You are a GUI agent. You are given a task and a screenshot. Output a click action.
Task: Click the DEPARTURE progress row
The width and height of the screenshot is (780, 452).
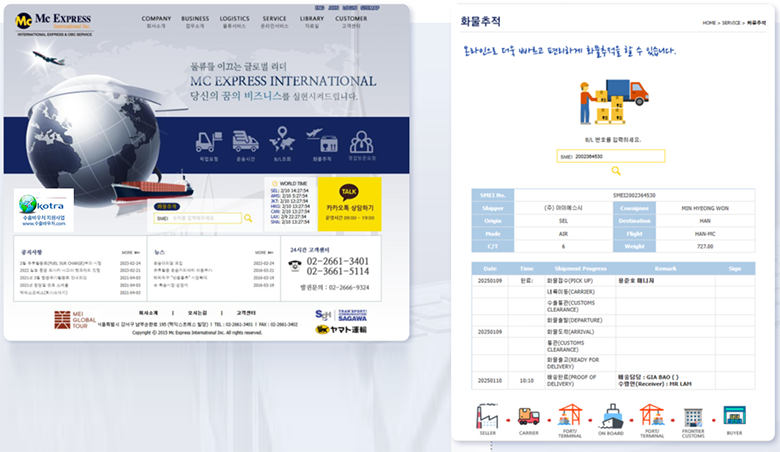pyautogui.click(x=613, y=320)
